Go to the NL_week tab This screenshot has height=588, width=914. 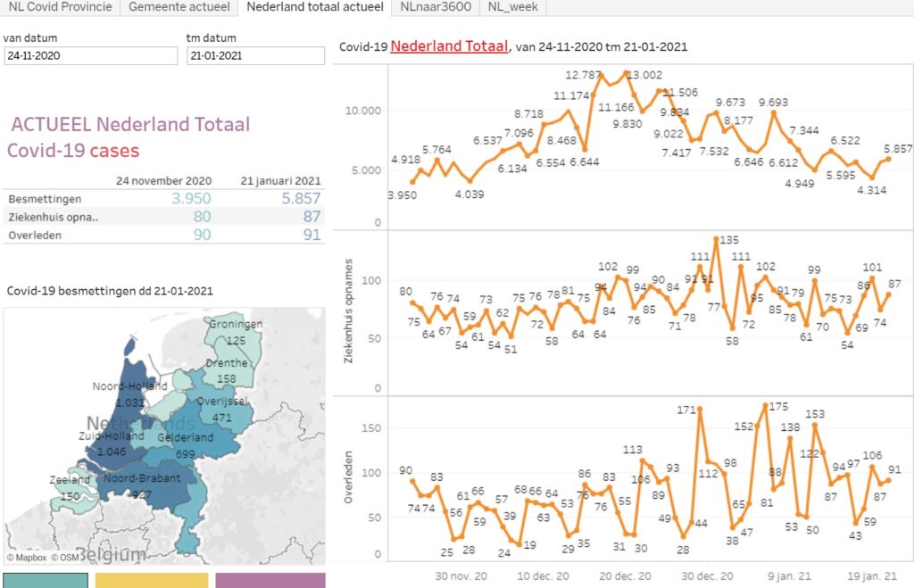click(513, 7)
